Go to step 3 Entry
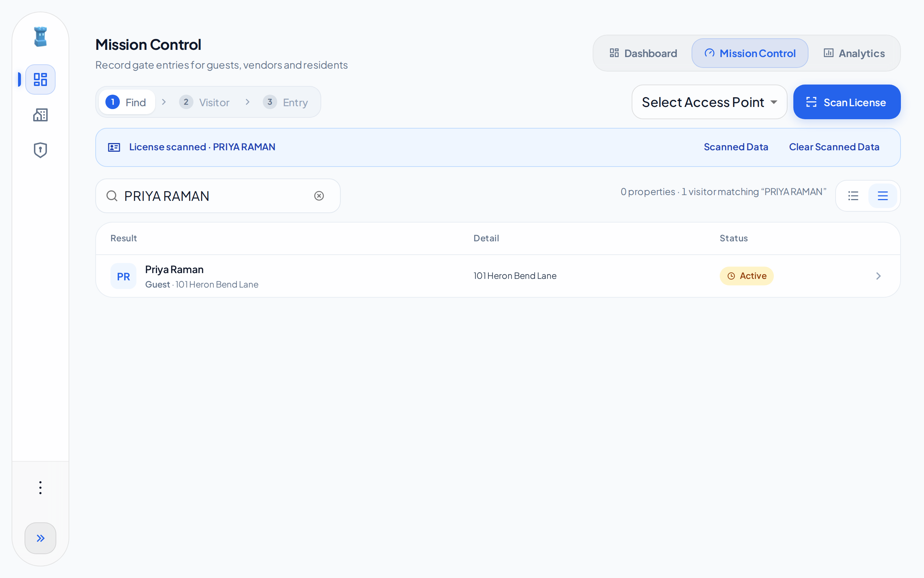924x578 pixels. tap(286, 102)
